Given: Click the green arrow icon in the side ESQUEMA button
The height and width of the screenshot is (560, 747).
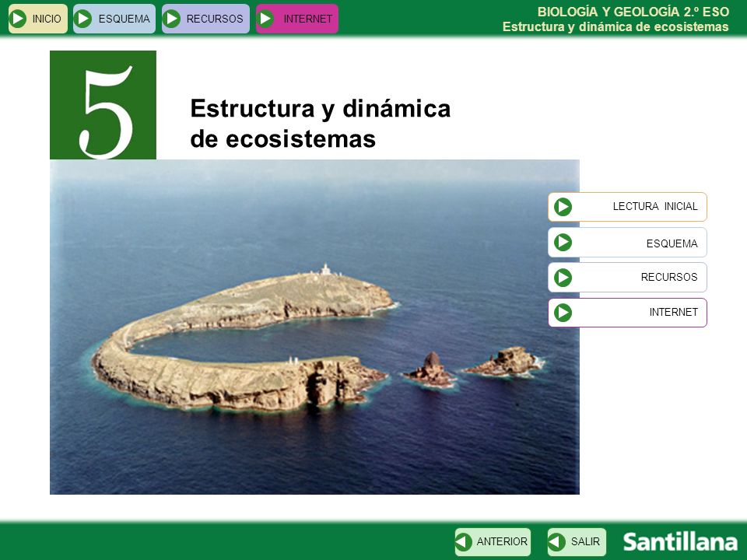Looking at the screenshot, I should (563, 243).
